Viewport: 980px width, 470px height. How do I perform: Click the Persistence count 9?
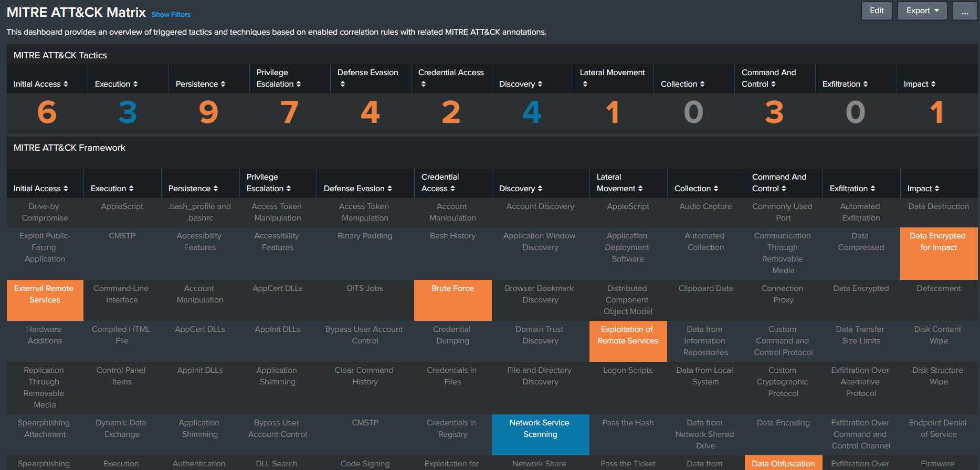[x=208, y=112]
